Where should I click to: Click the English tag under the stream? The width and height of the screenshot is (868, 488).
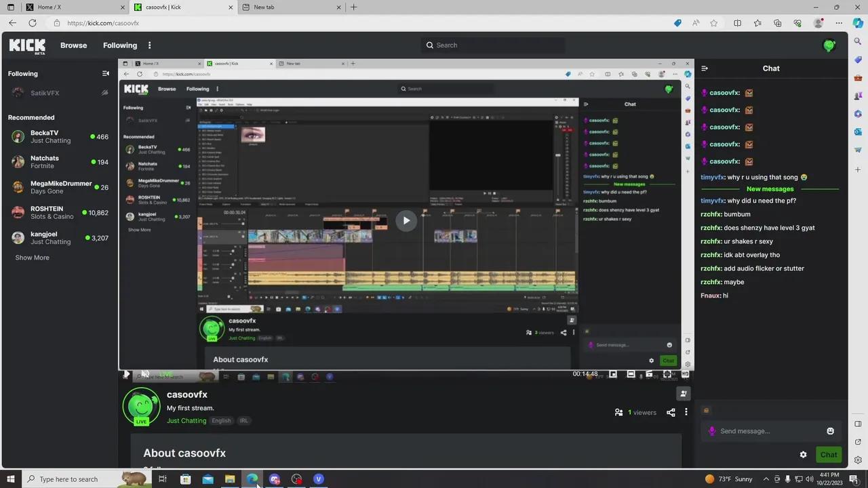(221, 421)
